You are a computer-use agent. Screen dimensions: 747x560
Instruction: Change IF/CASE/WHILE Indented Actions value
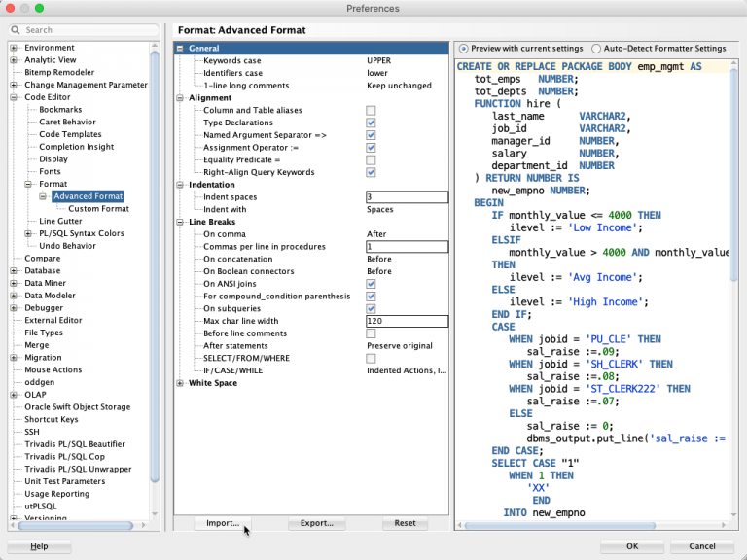click(407, 370)
